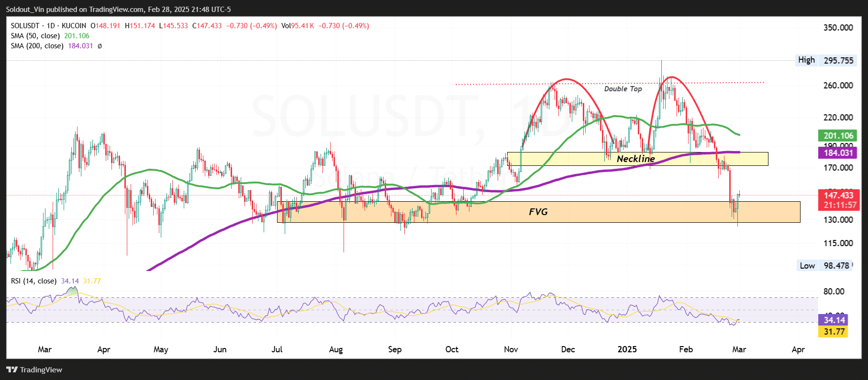The height and width of the screenshot is (380, 868).
Task: Click the 2025 label on time axis
Action: (x=627, y=349)
